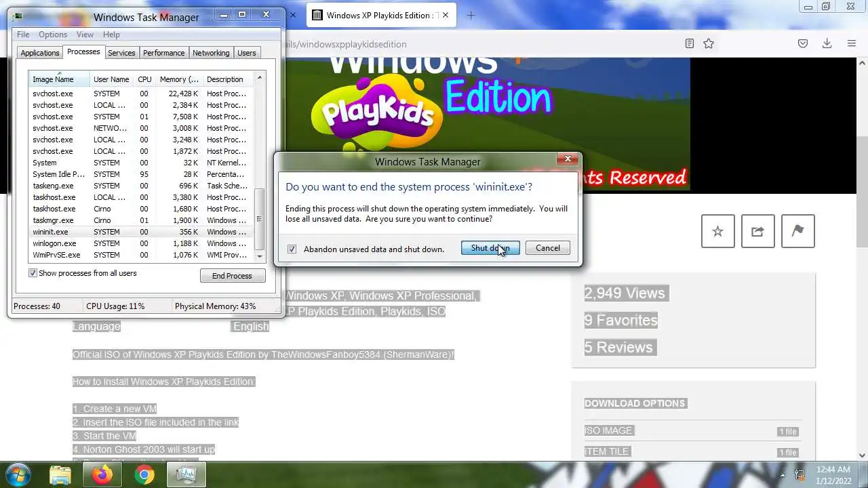Close the end process confirmation dialog
Screen dimensions: 868x488
point(568,159)
